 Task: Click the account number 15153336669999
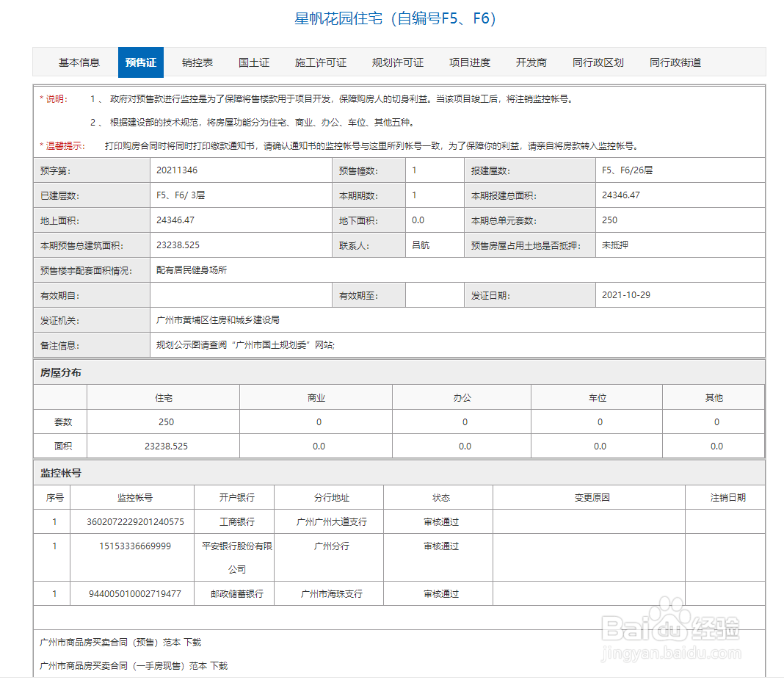[135, 546]
